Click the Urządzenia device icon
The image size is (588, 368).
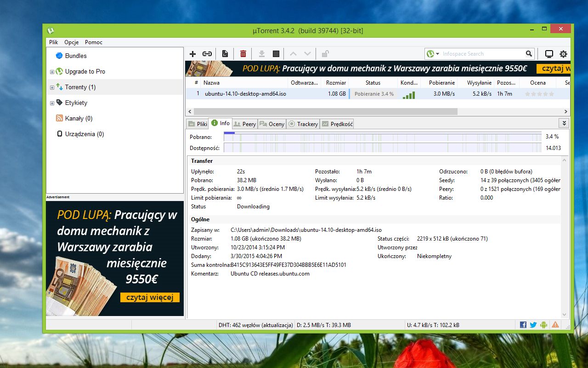(59, 134)
